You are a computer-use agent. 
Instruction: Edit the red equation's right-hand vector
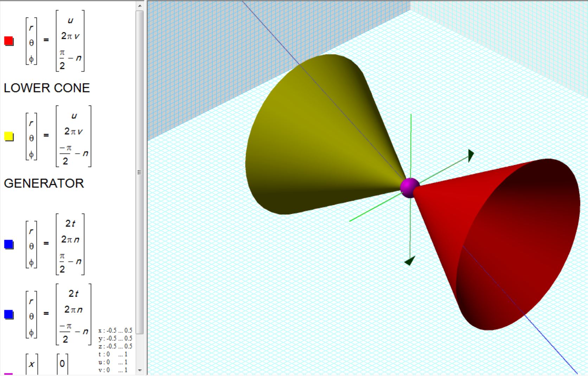tap(70, 41)
